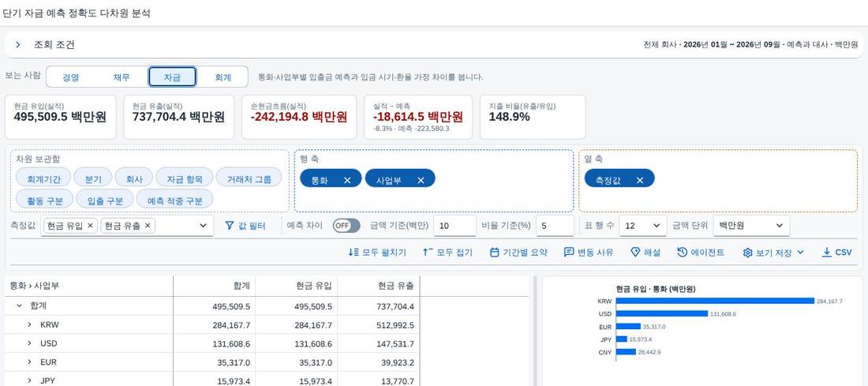
Task: Remove 통화 from row axis
Action: [347, 180]
